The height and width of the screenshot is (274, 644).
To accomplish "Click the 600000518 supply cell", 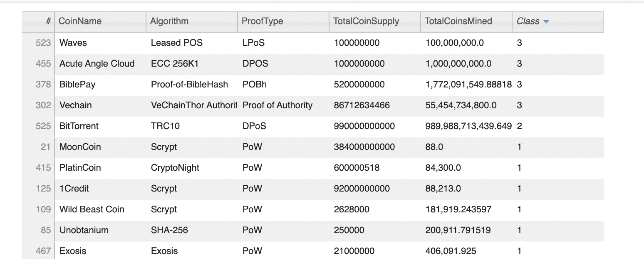I will [x=375, y=168].
